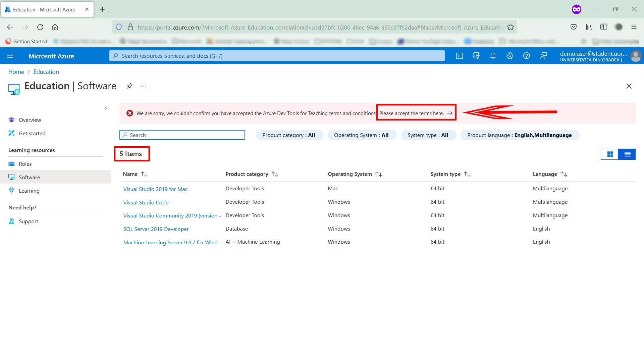Screen dimensions: 644x343
Task: Click Education breadcrumb link
Action: (x=46, y=71)
